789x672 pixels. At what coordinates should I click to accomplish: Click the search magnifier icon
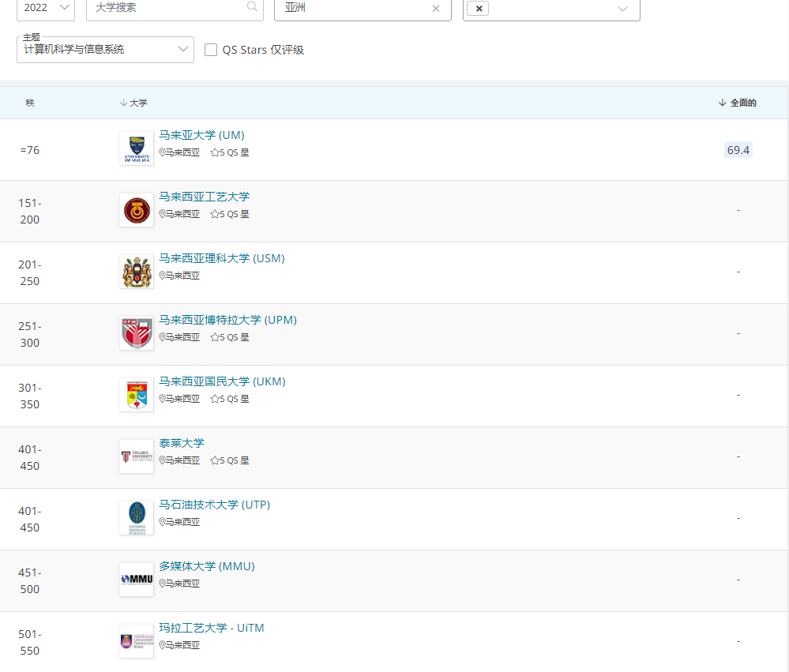(x=252, y=7)
